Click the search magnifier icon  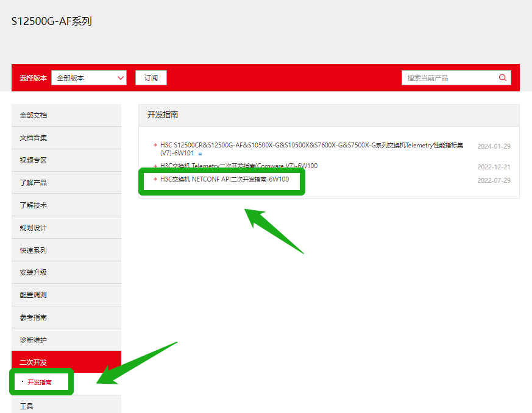tap(503, 77)
